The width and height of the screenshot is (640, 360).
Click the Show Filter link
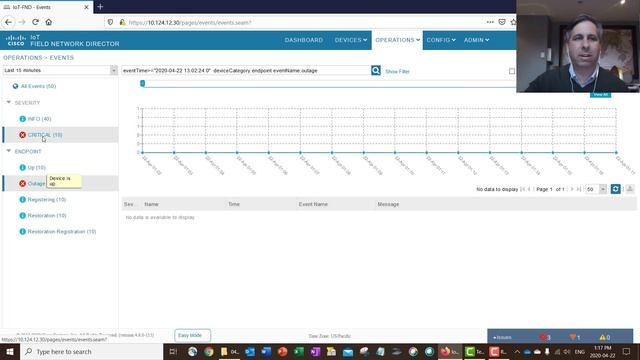(397, 71)
